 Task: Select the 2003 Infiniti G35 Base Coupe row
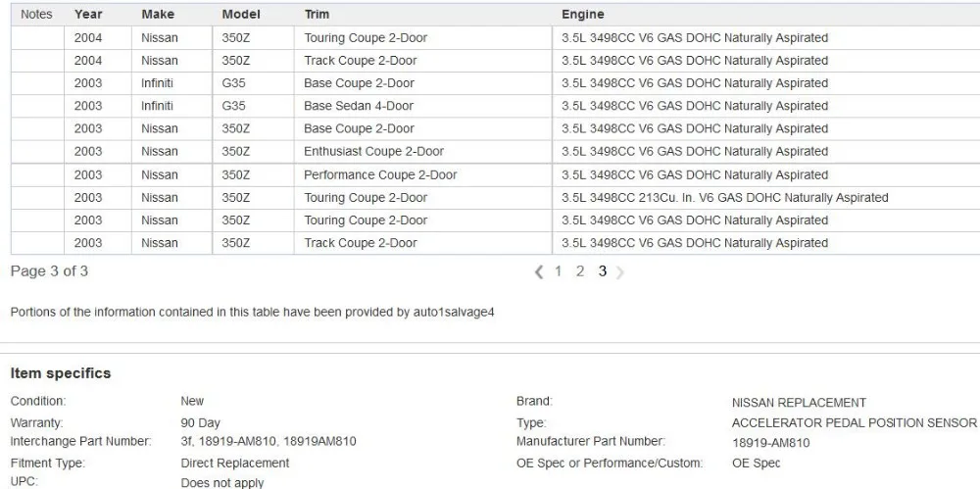point(495,83)
